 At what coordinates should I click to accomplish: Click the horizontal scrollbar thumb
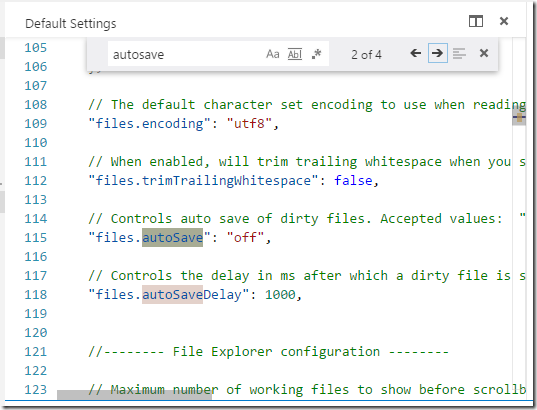click(x=134, y=395)
